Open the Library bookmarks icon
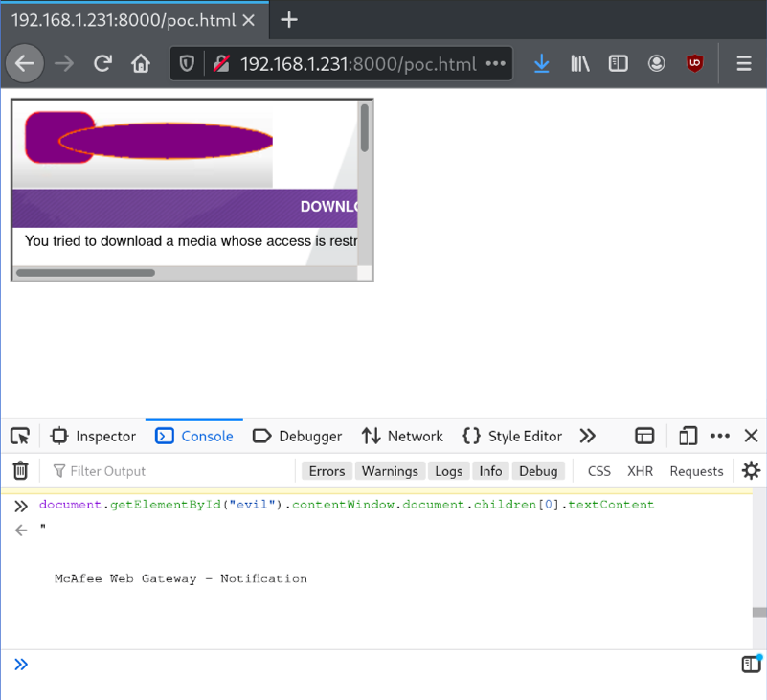767x700 pixels. click(580, 64)
